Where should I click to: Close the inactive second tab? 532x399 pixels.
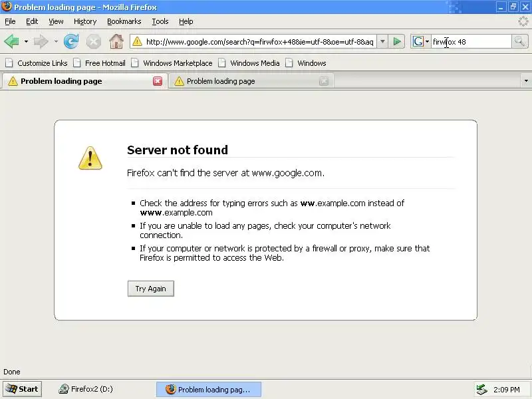324,81
